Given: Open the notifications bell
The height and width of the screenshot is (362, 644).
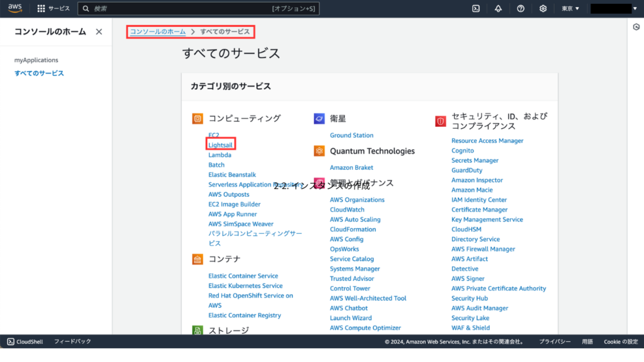Looking at the screenshot, I should click(497, 9).
